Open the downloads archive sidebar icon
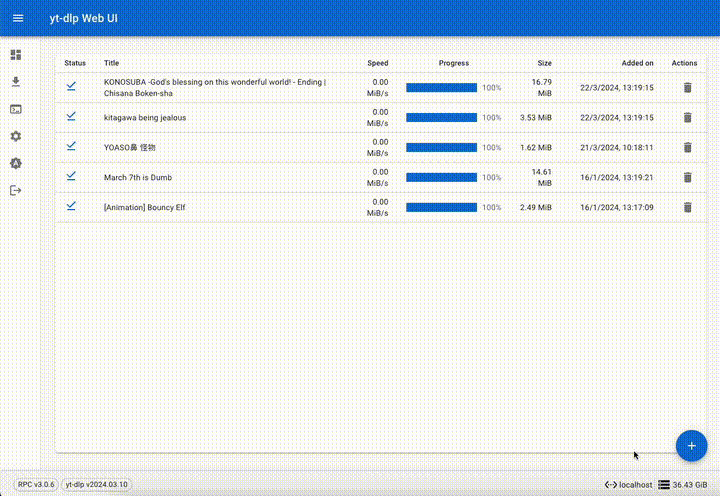This screenshot has width=720, height=496. coord(15,82)
